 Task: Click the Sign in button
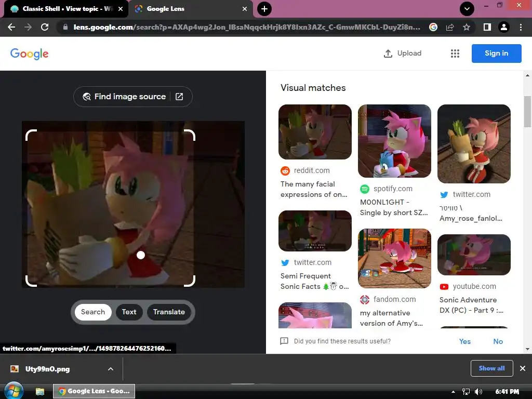coord(496,54)
